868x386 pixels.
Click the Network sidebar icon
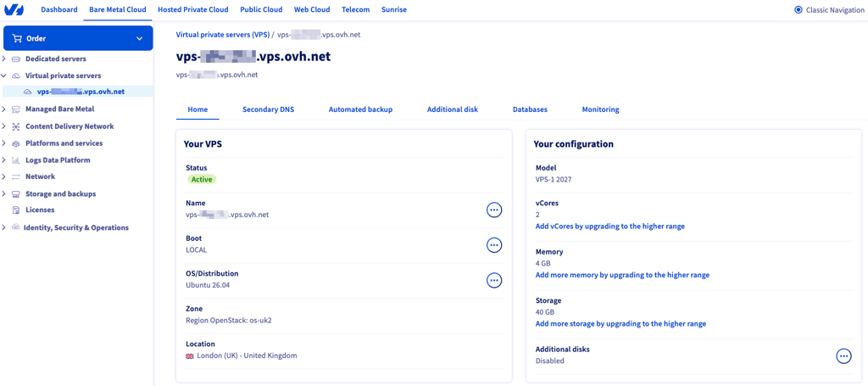(x=15, y=176)
